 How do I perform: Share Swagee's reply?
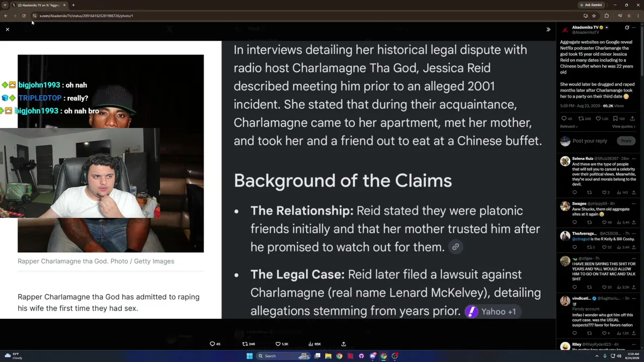tap(633, 222)
